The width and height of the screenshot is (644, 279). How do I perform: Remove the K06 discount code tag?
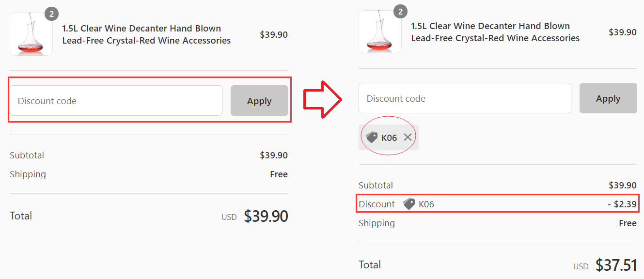[x=408, y=138]
